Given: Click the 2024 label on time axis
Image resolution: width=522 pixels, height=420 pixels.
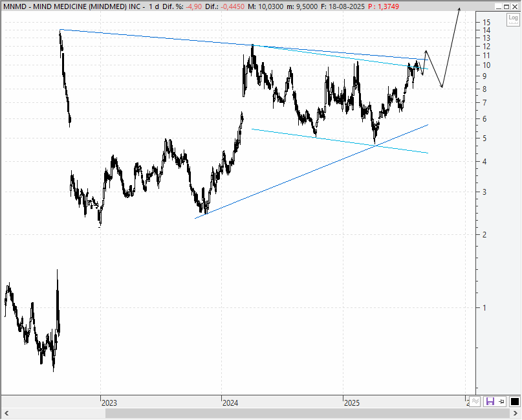Looking at the screenshot, I should (230, 403).
